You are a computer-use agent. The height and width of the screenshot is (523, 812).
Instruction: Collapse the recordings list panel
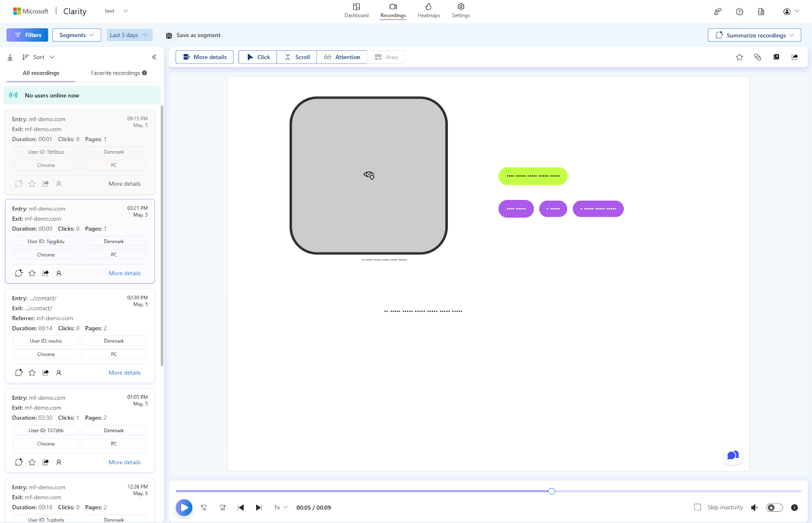coord(154,57)
